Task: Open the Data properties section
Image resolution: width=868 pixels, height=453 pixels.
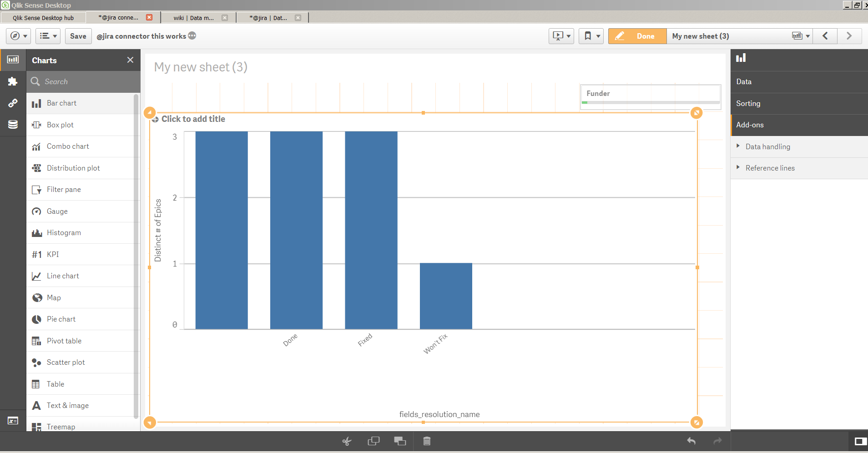Action: (x=799, y=82)
